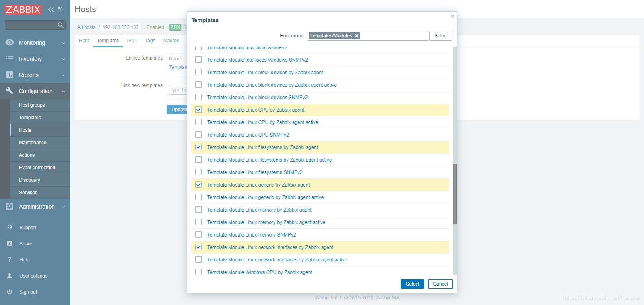Open Host groups in Configuration menu
The height and width of the screenshot is (305, 644).
[x=32, y=105]
